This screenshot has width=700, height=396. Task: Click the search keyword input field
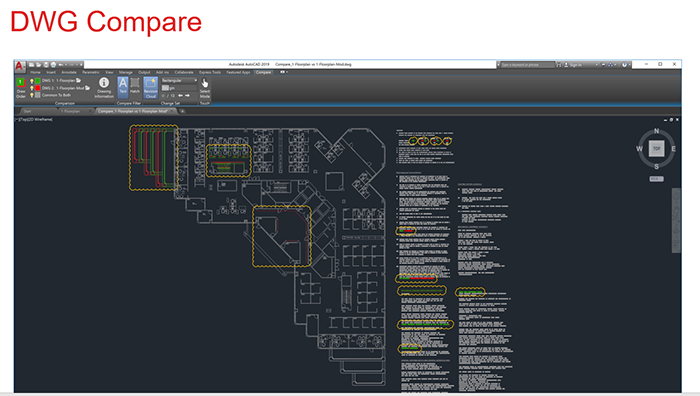(527, 65)
